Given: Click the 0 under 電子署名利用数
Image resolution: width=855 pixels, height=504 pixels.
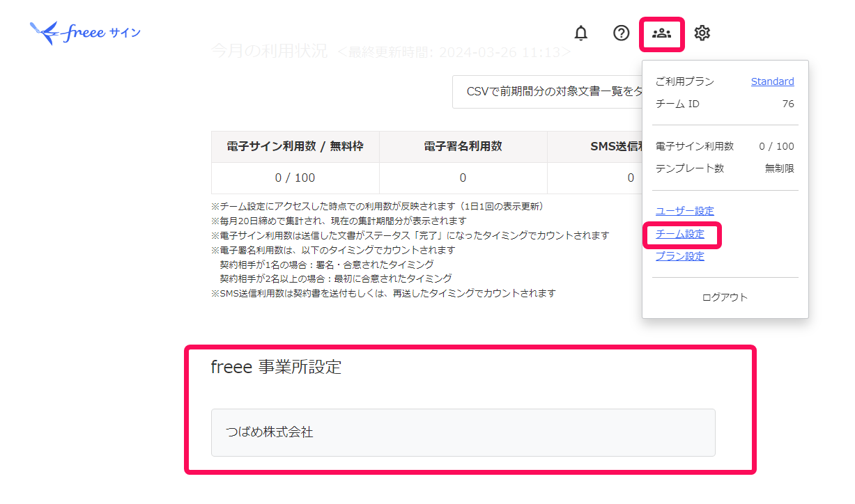Looking at the screenshot, I should coord(463,178).
